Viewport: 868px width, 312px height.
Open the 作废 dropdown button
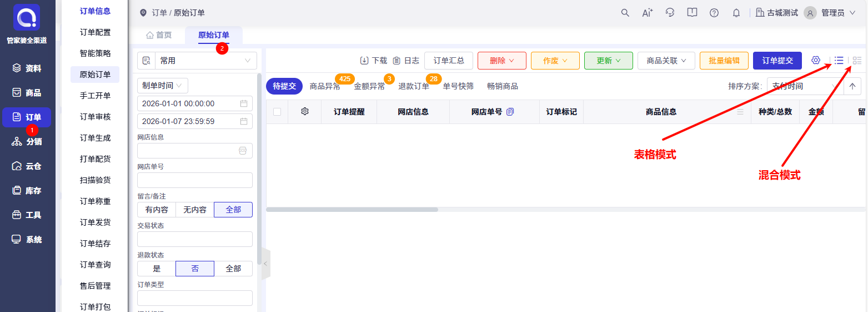(x=555, y=61)
